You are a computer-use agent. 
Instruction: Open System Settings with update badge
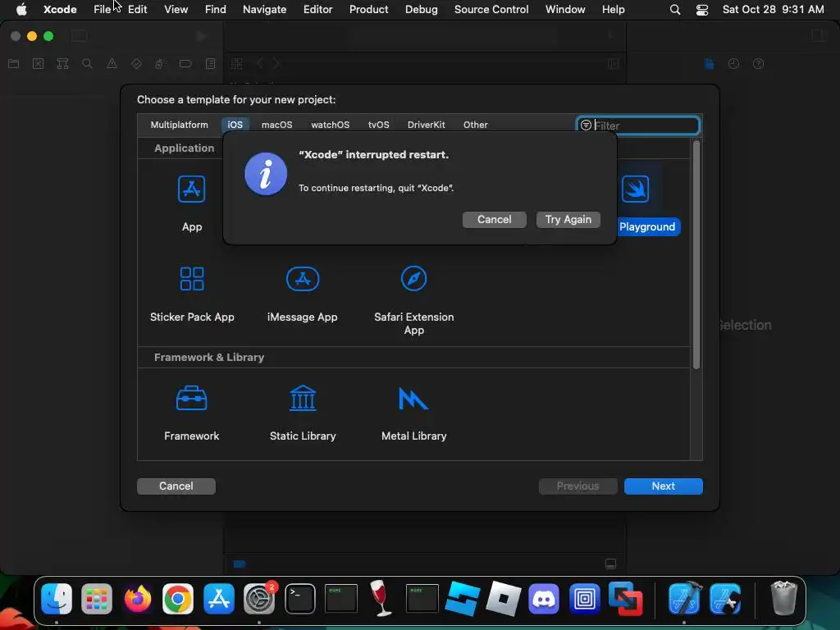pyautogui.click(x=259, y=598)
